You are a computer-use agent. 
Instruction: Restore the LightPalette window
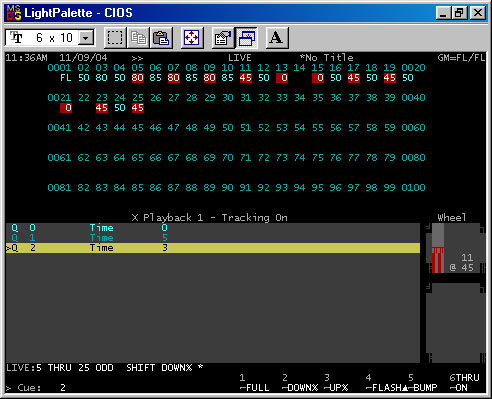pyautogui.click(x=459, y=13)
